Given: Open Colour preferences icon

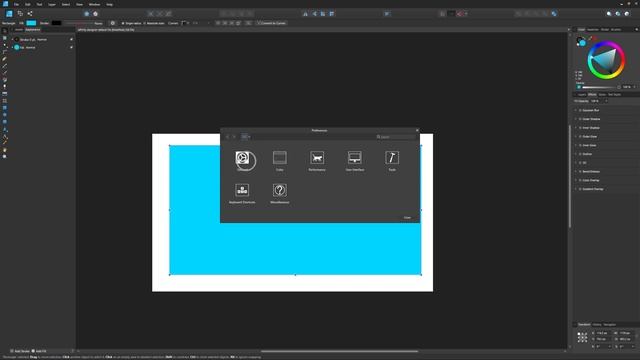Looking at the screenshot, I should pos(280,158).
